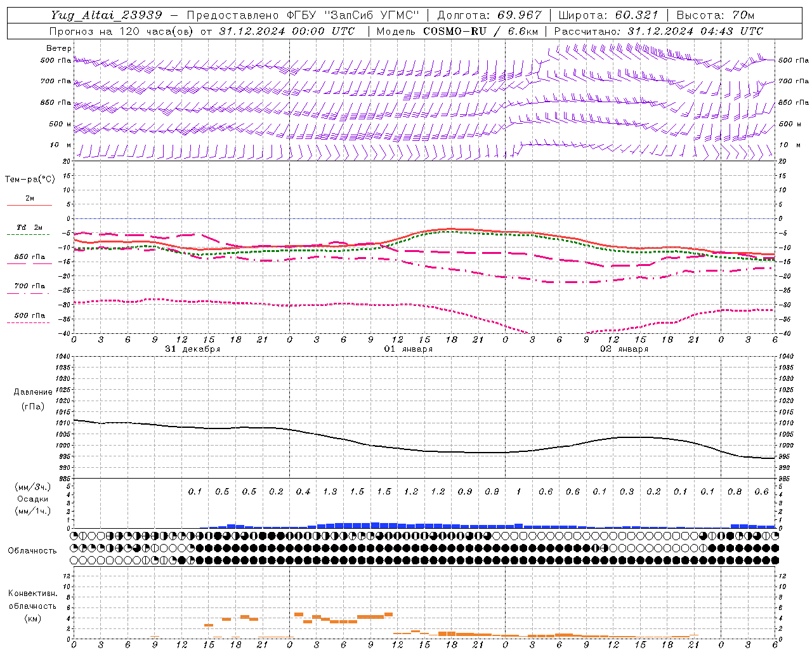812x650 pixels.
Task: Click the 31 декабря date label
Action: [193, 349]
